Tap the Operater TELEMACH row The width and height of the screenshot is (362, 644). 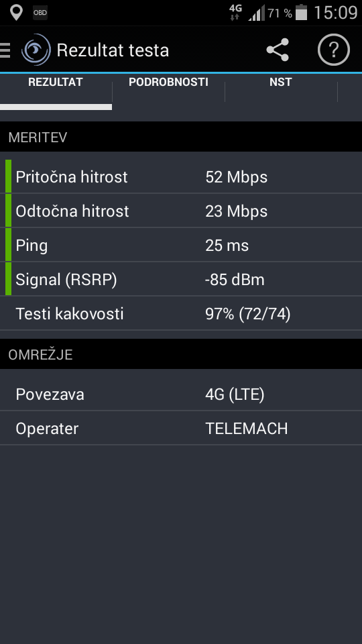(181, 428)
